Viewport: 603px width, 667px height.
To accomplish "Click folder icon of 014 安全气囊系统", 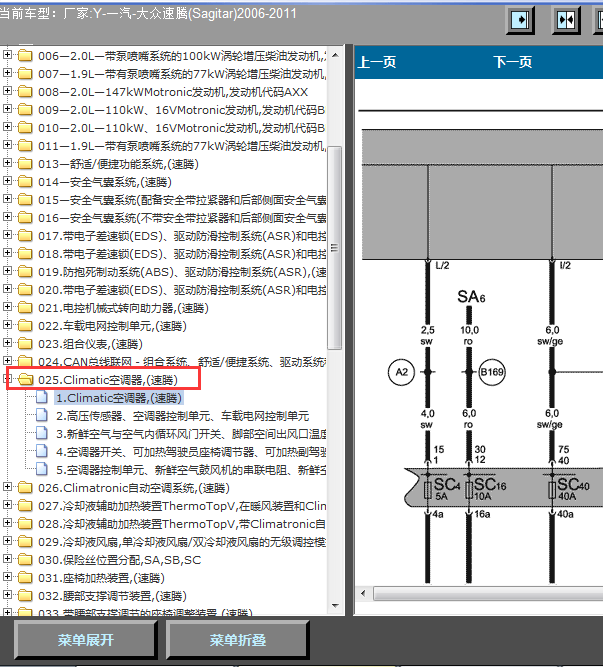I will [x=25, y=182].
